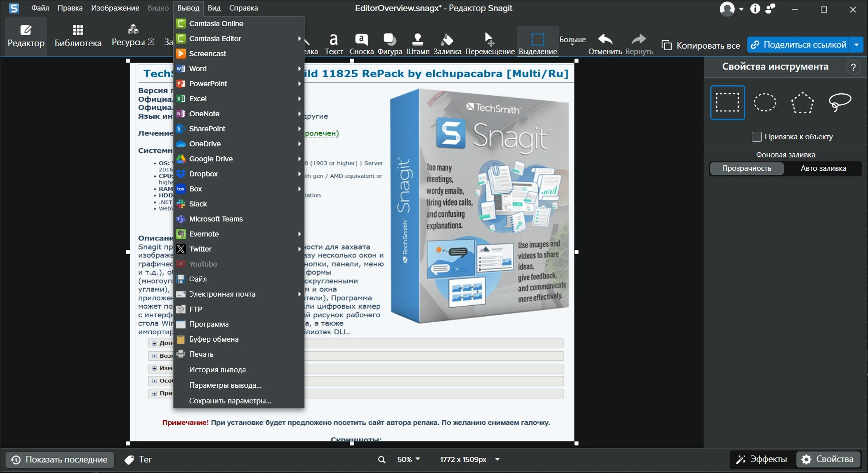This screenshot has width=868, height=473.
Task: Send output to OneNote
Action: point(239,114)
